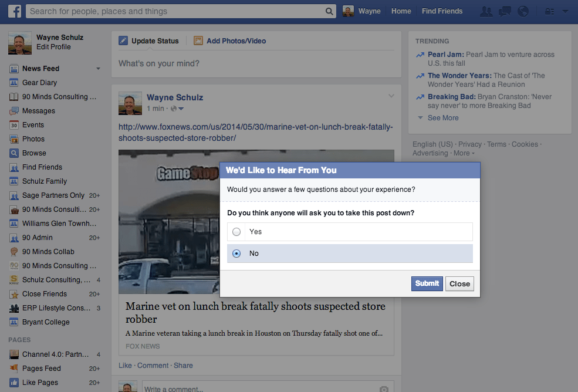
Task: Open Schulz Consulting, ... entry
Action: tap(55, 280)
